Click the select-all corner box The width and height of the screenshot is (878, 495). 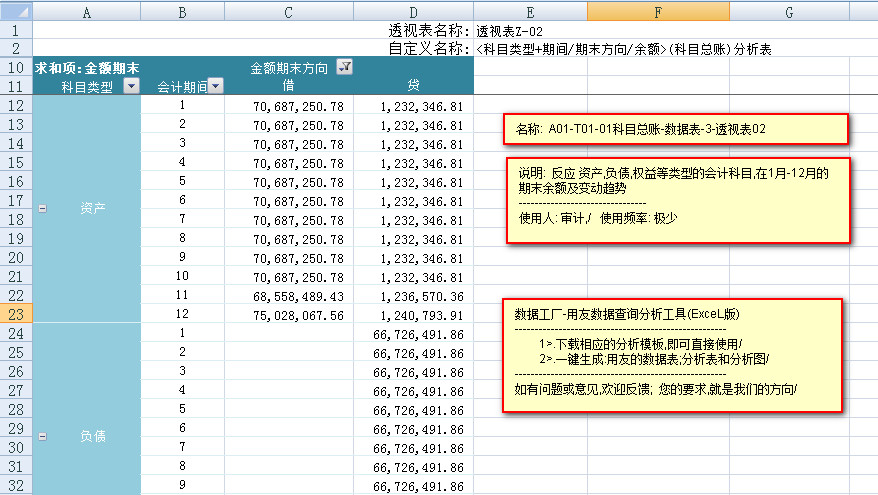pyautogui.click(x=16, y=11)
